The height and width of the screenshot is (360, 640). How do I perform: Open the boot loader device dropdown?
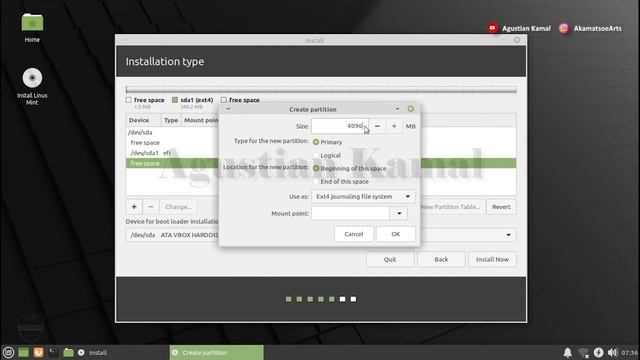pos(508,235)
